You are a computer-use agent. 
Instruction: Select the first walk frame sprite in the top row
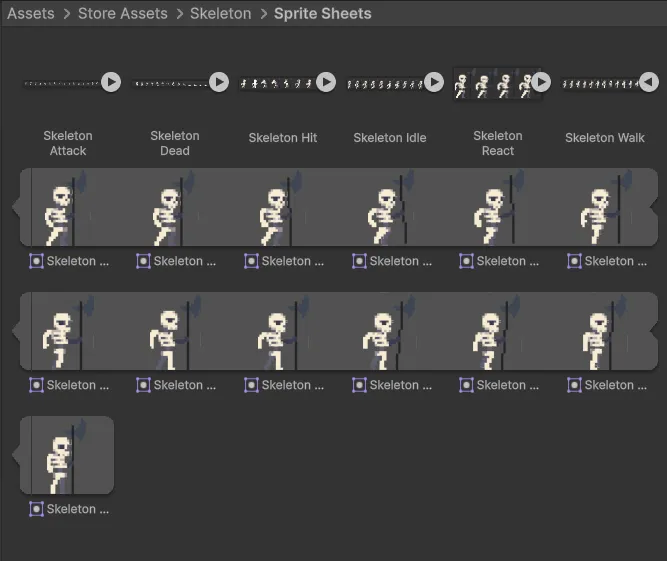click(x=67, y=207)
